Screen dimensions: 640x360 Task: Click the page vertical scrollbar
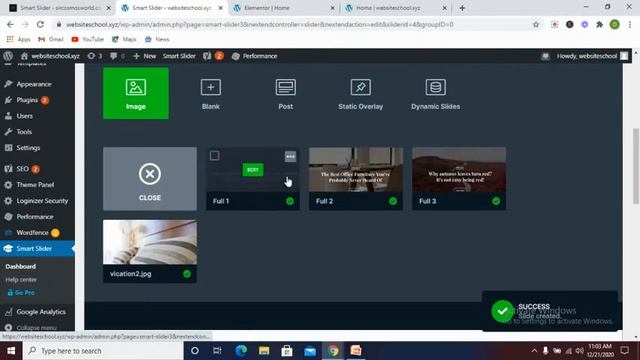click(x=636, y=165)
